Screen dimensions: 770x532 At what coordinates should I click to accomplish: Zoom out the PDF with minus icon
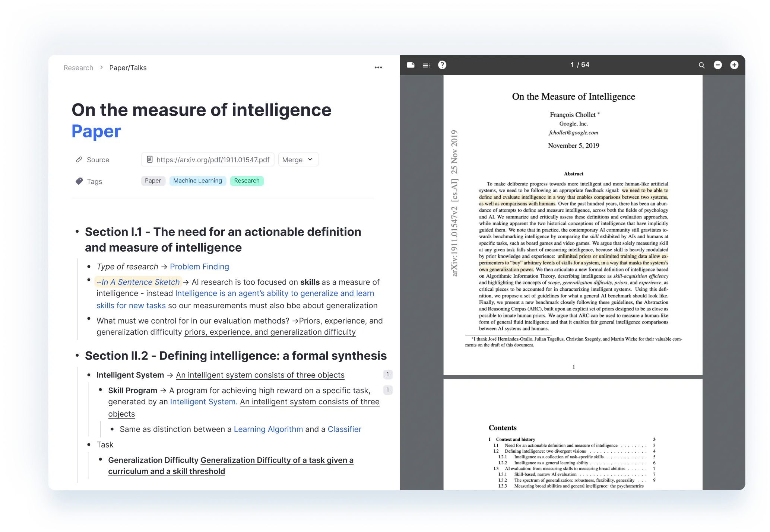coord(717,65)
